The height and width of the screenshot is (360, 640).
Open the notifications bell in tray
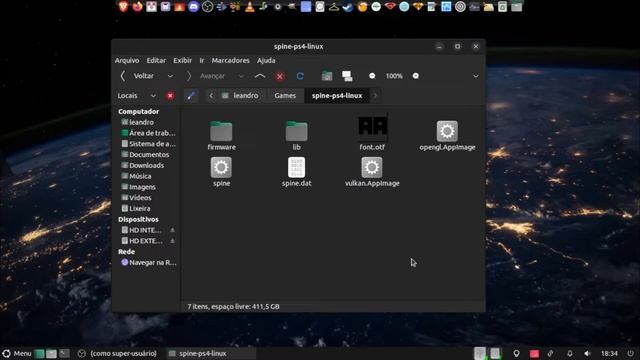tap(570, 353)
